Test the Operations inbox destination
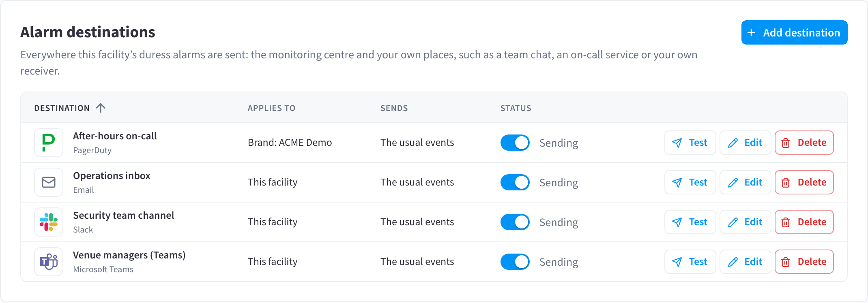The image size is (868, 303). click(x=690, y=182)
